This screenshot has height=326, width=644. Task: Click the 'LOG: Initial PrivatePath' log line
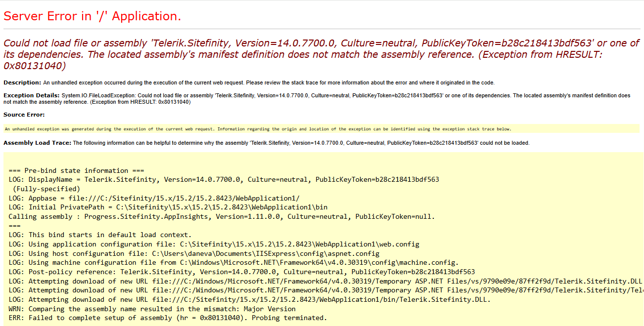click(x=168, y=207)
